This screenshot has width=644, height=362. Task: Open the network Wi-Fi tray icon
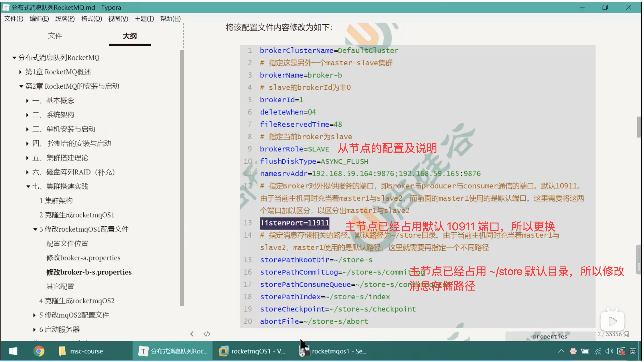(x=597, y=351)
